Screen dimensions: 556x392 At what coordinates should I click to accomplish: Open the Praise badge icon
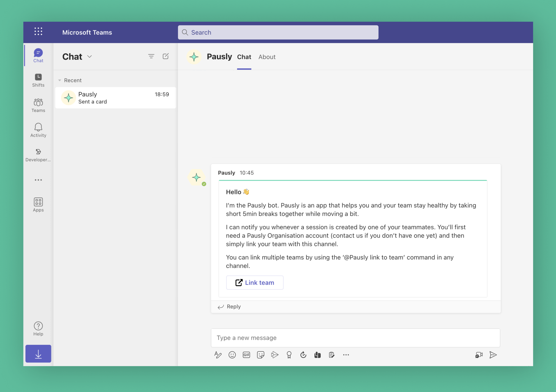(289, 355)
